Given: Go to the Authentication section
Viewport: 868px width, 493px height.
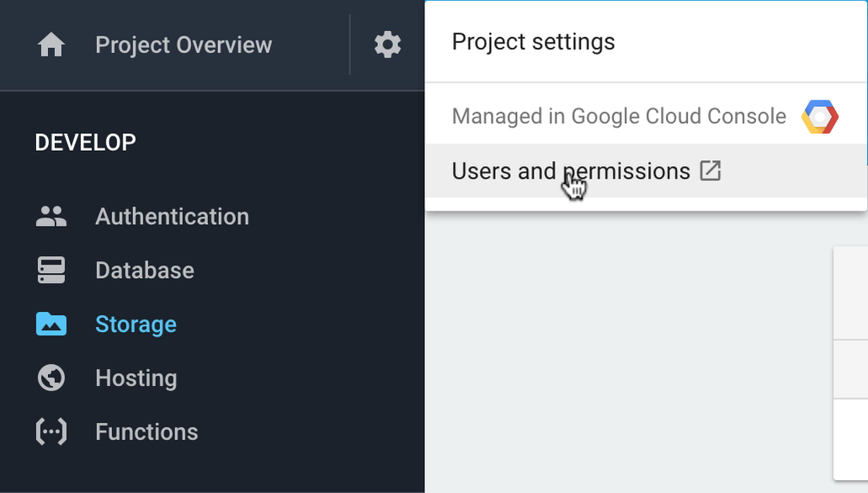Looking at the screenshot, I should [172, 217].
